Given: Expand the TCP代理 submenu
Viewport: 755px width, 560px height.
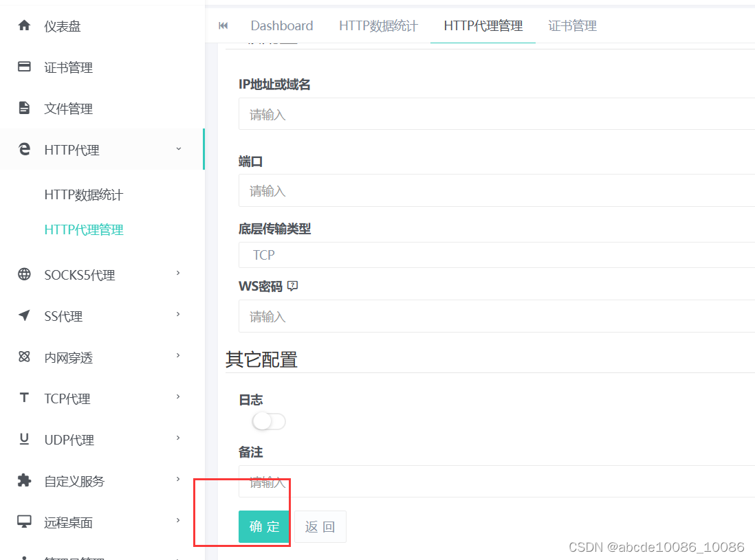Looking at the screenshot, I should [x=178, y=398].
